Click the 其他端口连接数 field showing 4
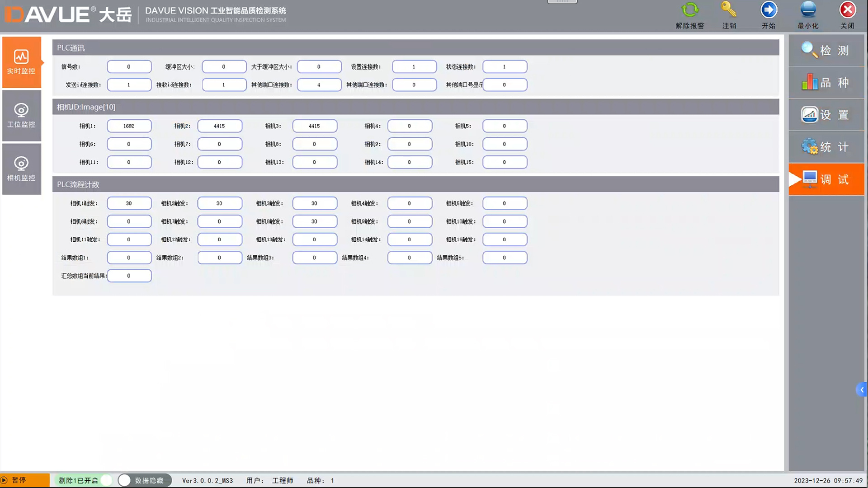The height and width of the screenshot is (488, 868). click(319, 84)
